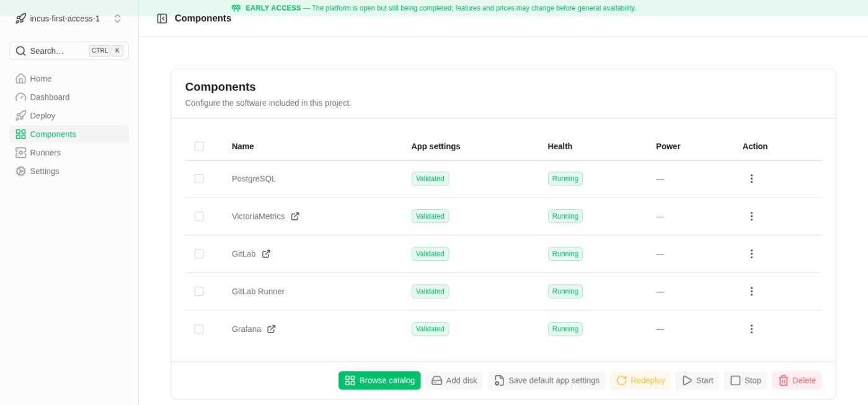Tick the PostgreSQL row checkbox
The image size is (868, 405).
199,178
